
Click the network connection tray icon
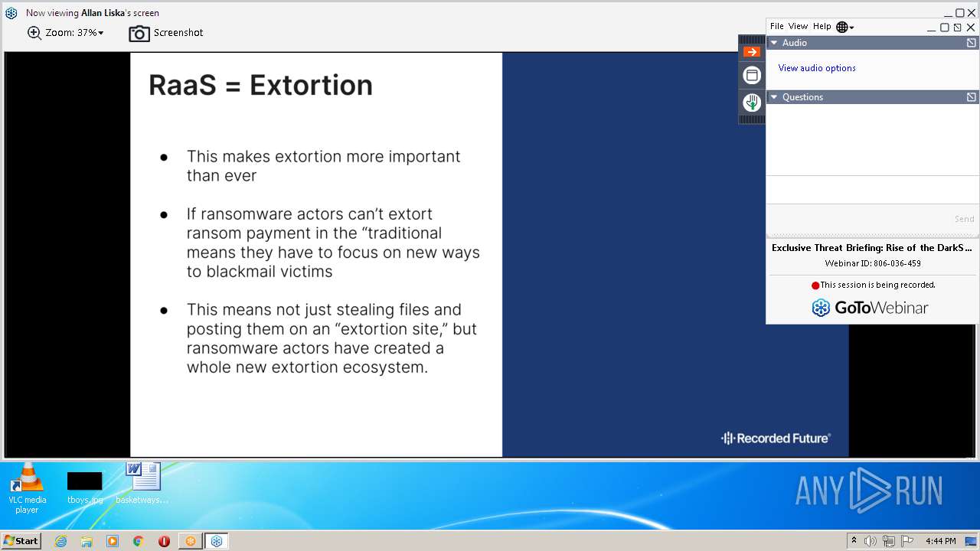(x=889, y=541)
